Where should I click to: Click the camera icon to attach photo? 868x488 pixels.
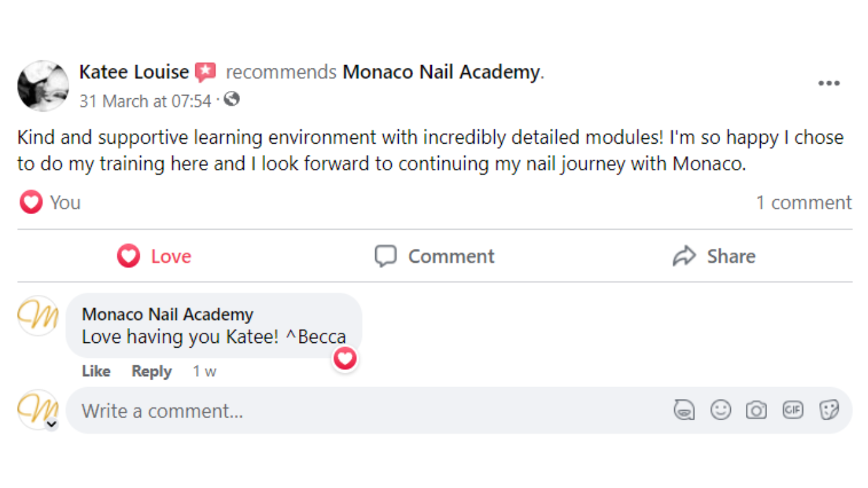[756, 410]
